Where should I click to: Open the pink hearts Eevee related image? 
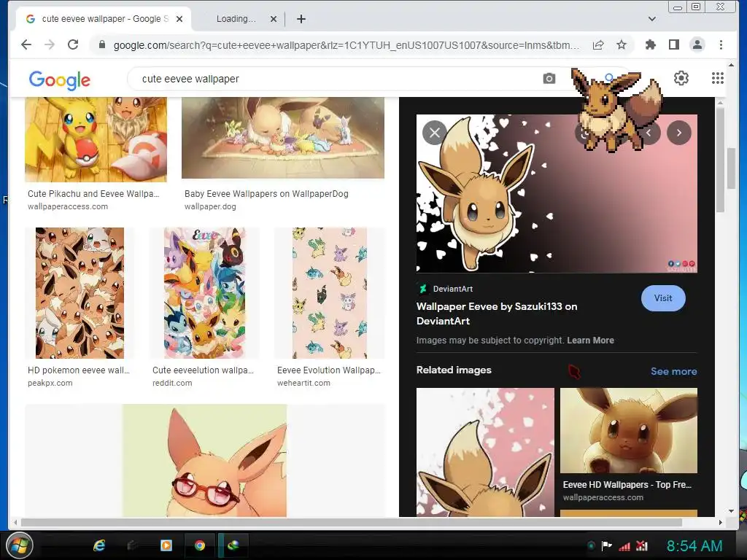(x=485, y=452)
